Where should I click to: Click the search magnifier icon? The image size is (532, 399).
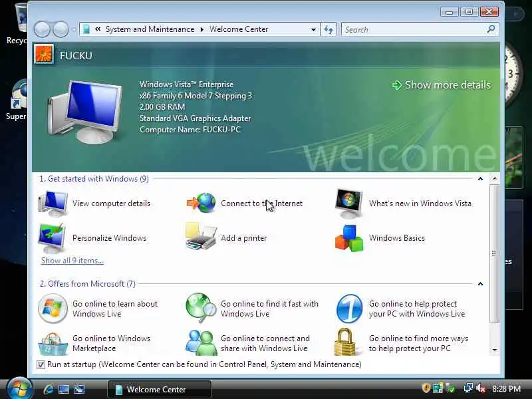pos(491,29)
